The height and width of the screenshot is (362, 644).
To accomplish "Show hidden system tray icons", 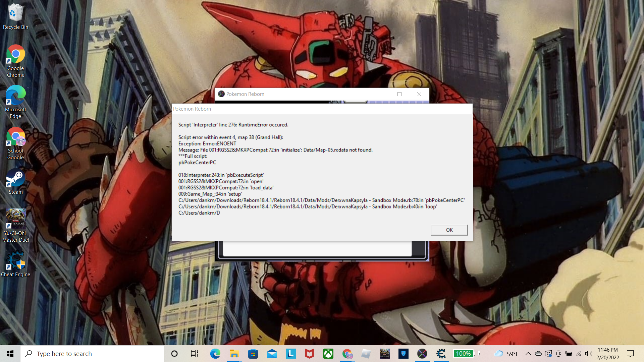I will pos(528,354).
